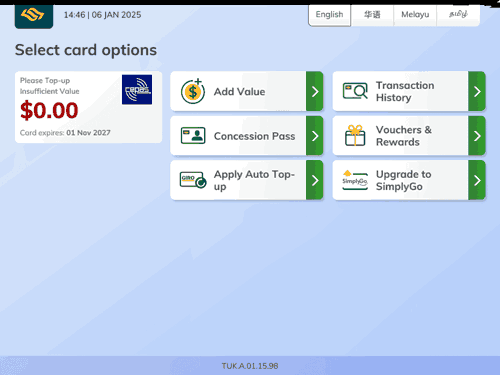Viewport: 500px width, 375px height.
Task: Switch language to Melayu
Action: 415,15
